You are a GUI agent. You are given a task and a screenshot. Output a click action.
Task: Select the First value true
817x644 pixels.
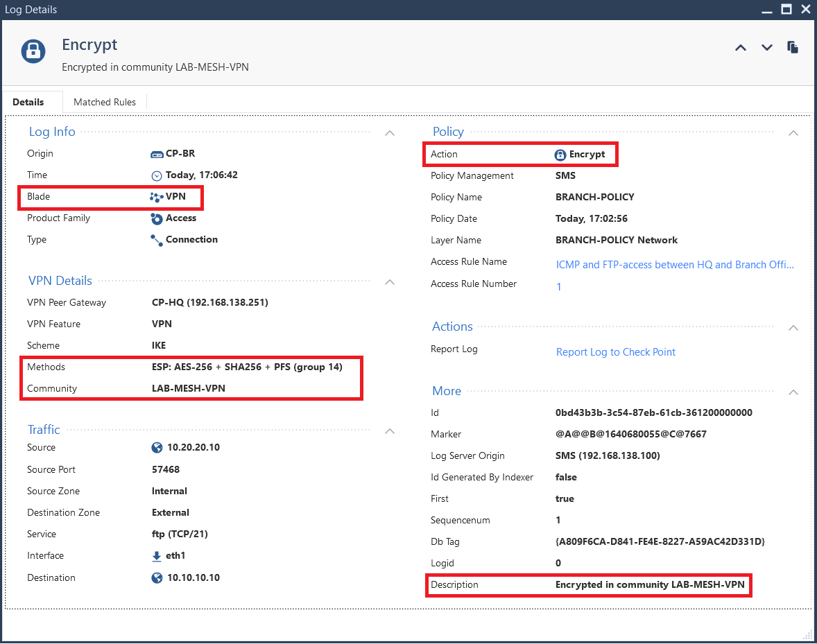pos(565,498)
